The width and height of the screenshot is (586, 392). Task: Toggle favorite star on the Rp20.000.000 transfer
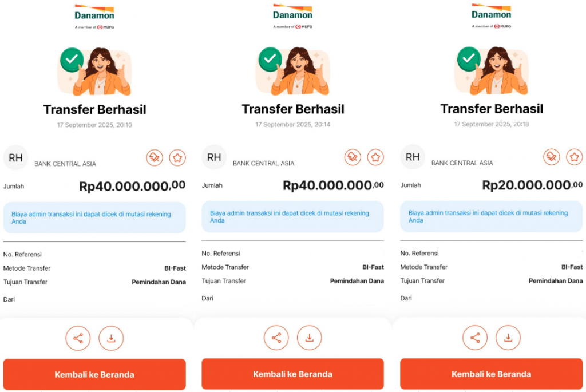click(x=575, y=157)
